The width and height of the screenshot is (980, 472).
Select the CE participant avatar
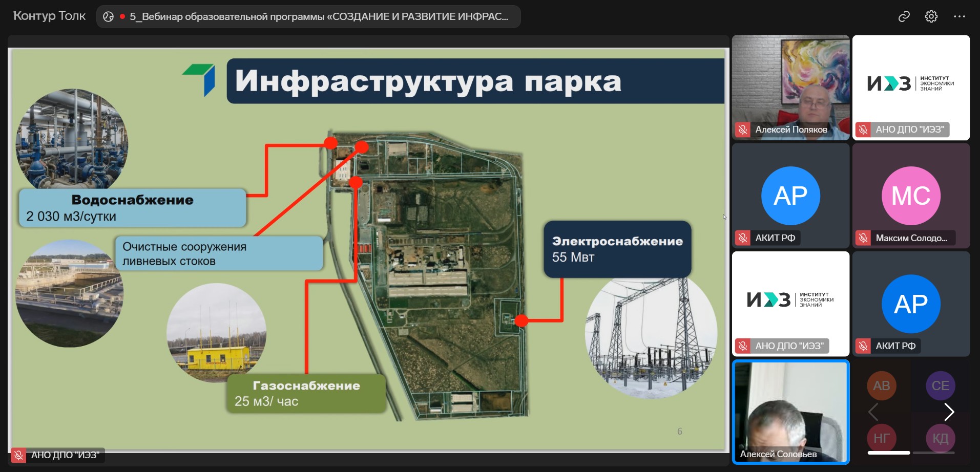pos(940,385)
